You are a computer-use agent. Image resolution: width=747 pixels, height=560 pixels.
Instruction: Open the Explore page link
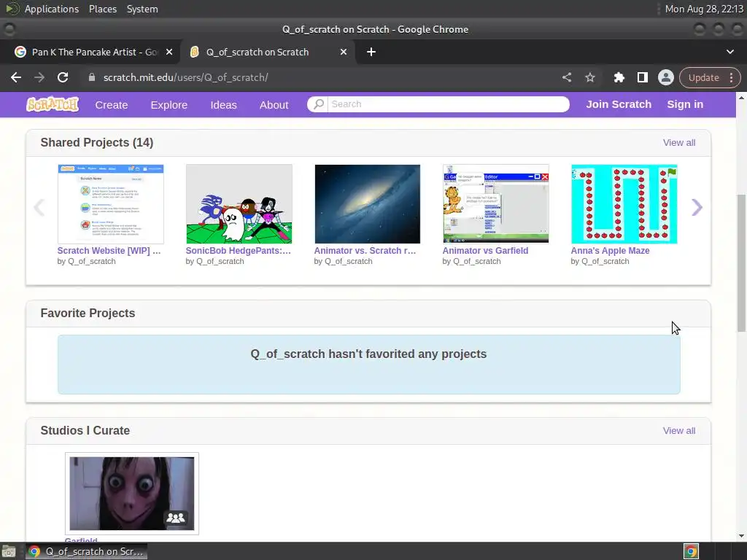pyautogui.click(x=169, y=105)
